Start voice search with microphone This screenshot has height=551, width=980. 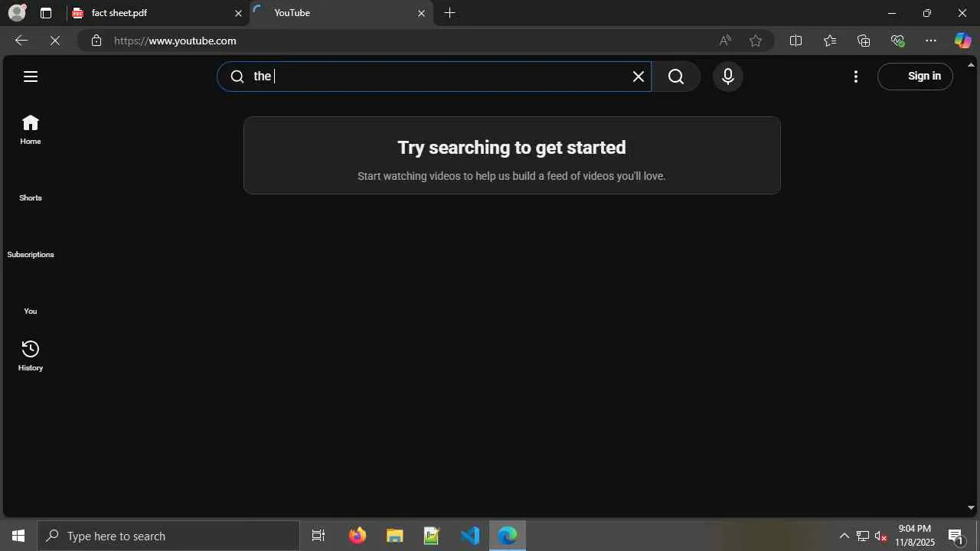(x=728, y=77)
